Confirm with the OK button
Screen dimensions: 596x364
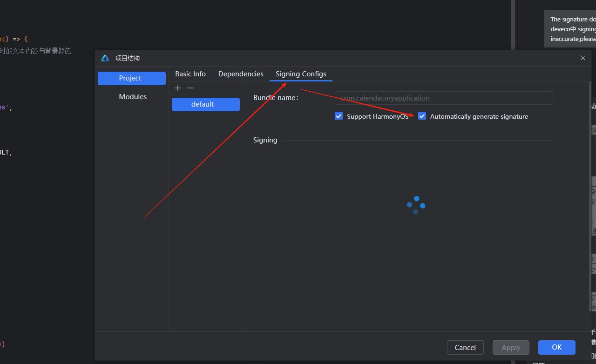pos(557,347)
